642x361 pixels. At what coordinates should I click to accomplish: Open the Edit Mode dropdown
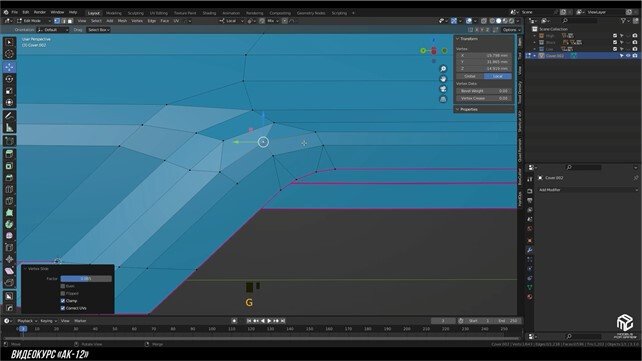point(34,21)
